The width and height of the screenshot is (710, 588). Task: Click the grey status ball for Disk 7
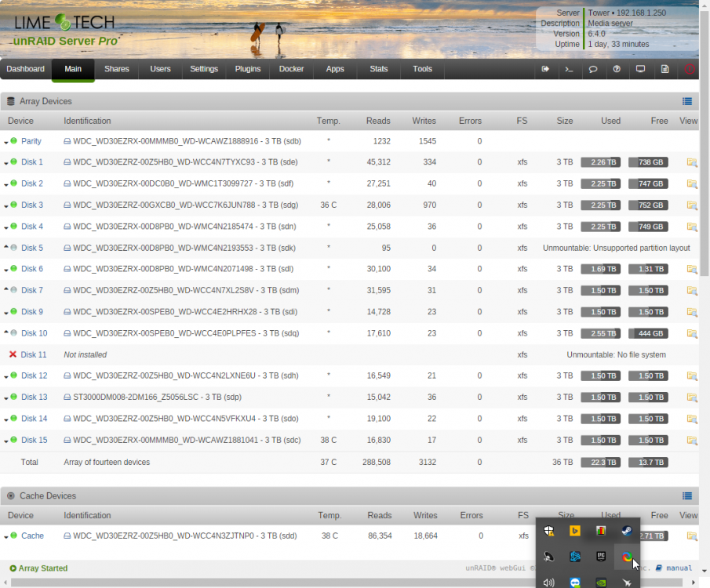(14, 290)
